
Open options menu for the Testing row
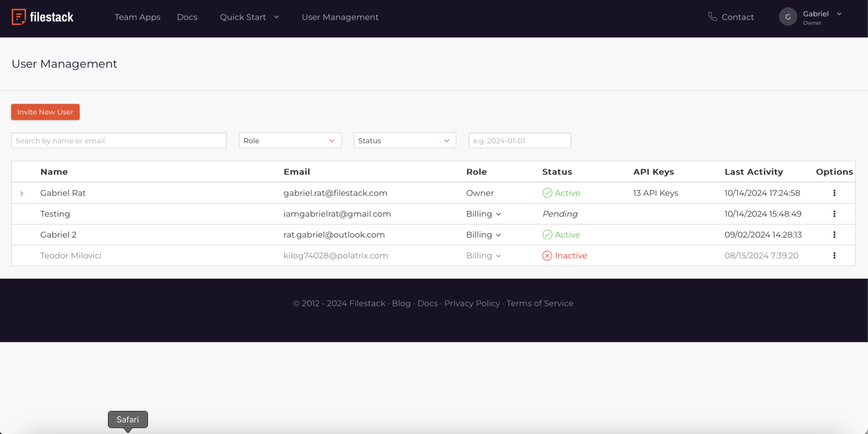(834, 214)
